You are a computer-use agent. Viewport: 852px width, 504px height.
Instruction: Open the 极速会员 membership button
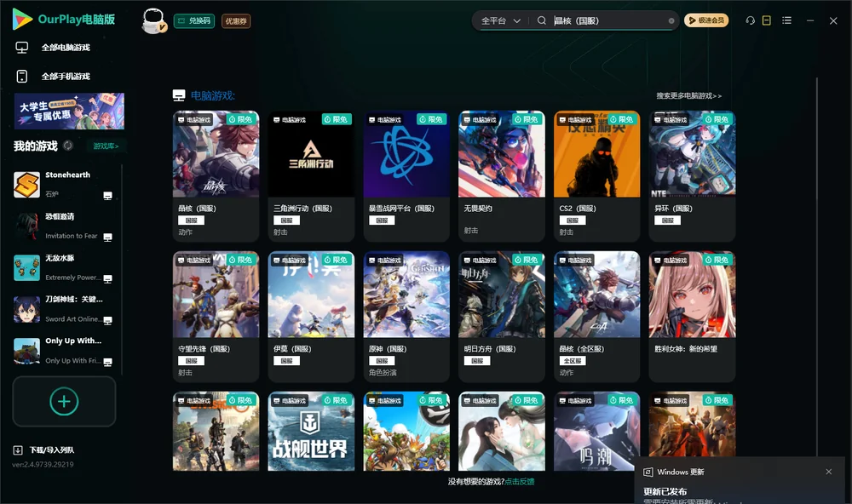(x=705, y=20)
